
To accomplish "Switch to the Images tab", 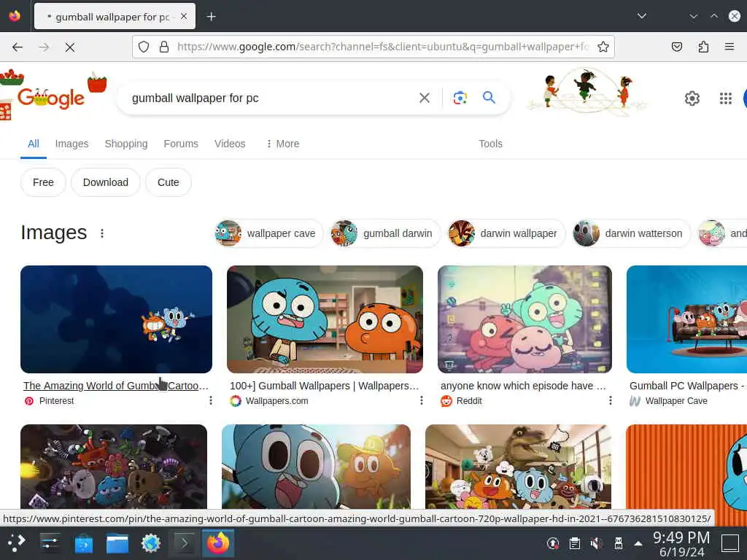I will (x=72, y=144).
